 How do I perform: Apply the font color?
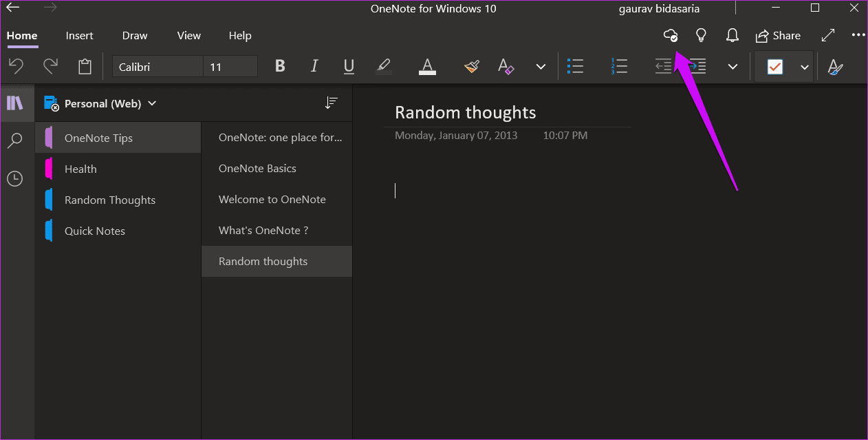pyautogui.click(x=427, y=67)
